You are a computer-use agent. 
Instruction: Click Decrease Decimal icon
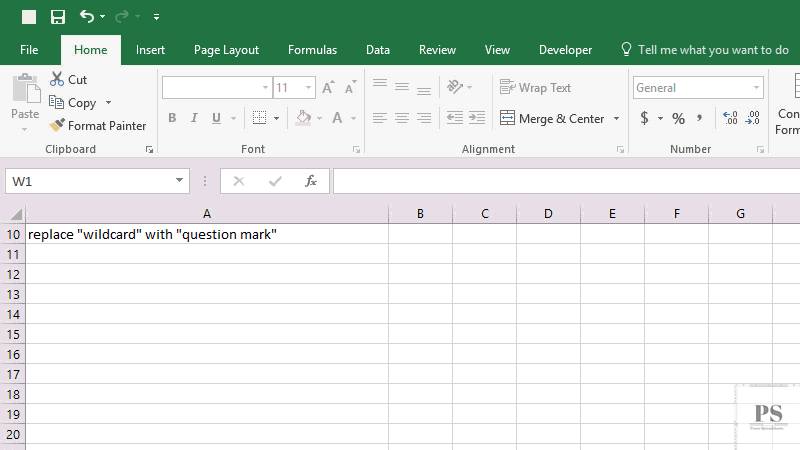point(753,118)
